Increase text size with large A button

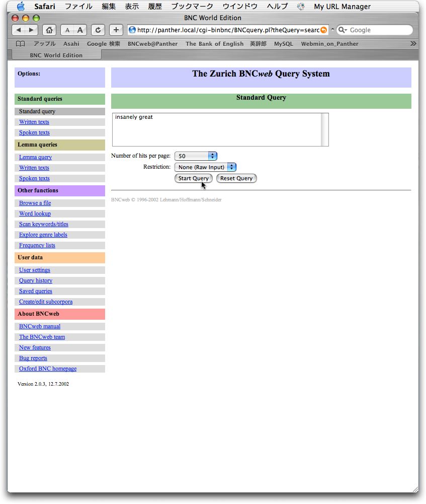pos(80,30)
